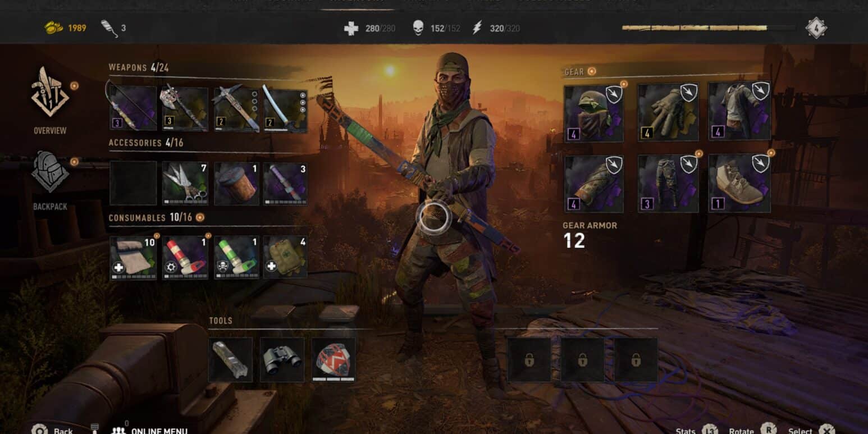
Task: Select the two-handed axe weapon slot
Action: pos(185,108)
